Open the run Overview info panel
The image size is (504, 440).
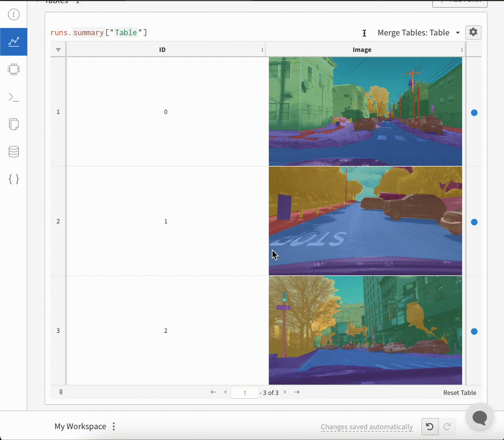(x=14, y=15)
